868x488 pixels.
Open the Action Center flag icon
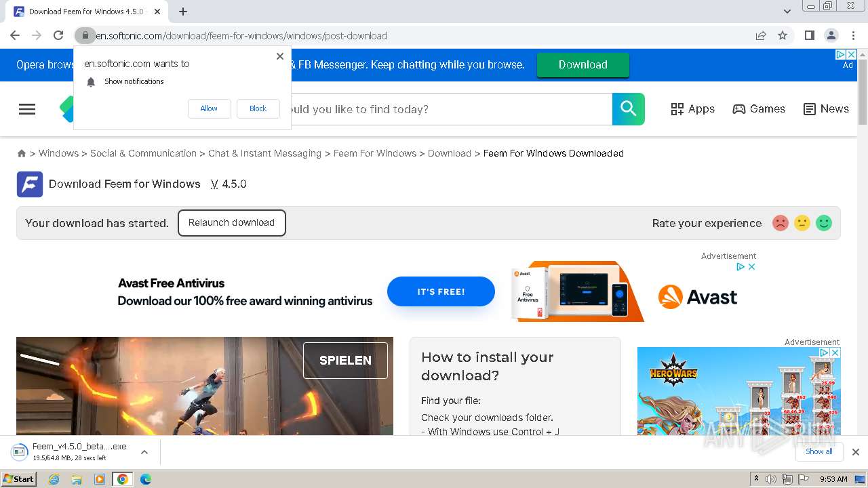(x=802, y=479)
